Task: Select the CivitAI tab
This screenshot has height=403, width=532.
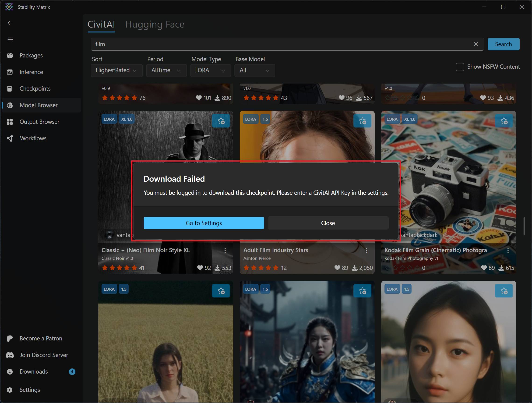Action: (x=101, y=24)
